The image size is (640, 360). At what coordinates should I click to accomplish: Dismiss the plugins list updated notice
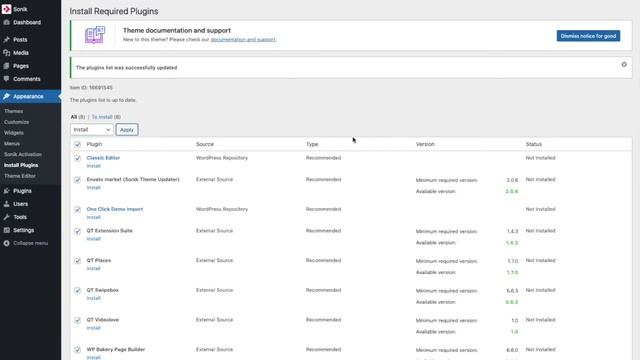click(x=624, y=64)
